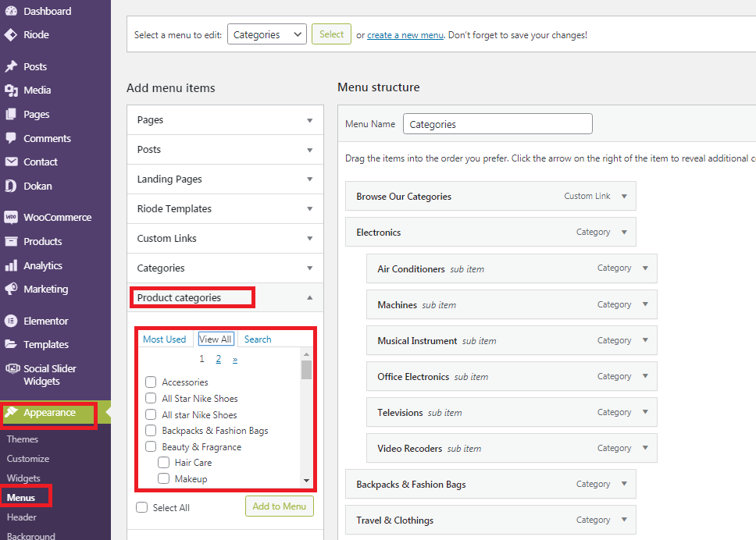
Task: Open the Menus submenu item
Action: pyautogui.click(x=21, y=498)
